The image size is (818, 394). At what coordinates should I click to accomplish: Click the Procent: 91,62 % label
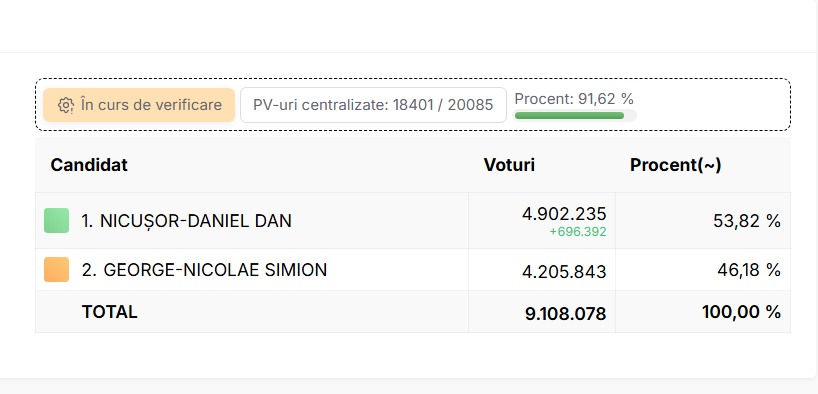(574, 99)
